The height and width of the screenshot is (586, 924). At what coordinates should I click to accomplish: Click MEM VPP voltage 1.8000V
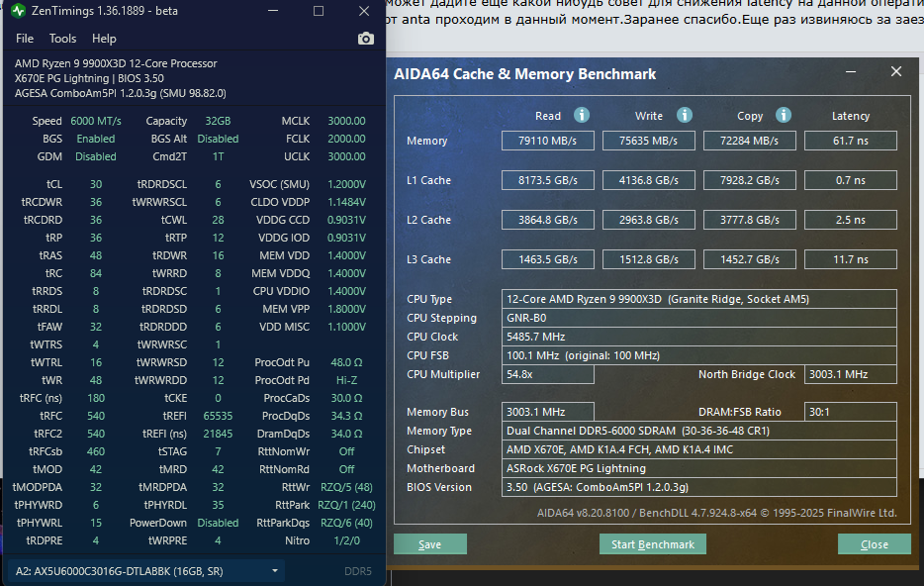[x=346, y=309]
